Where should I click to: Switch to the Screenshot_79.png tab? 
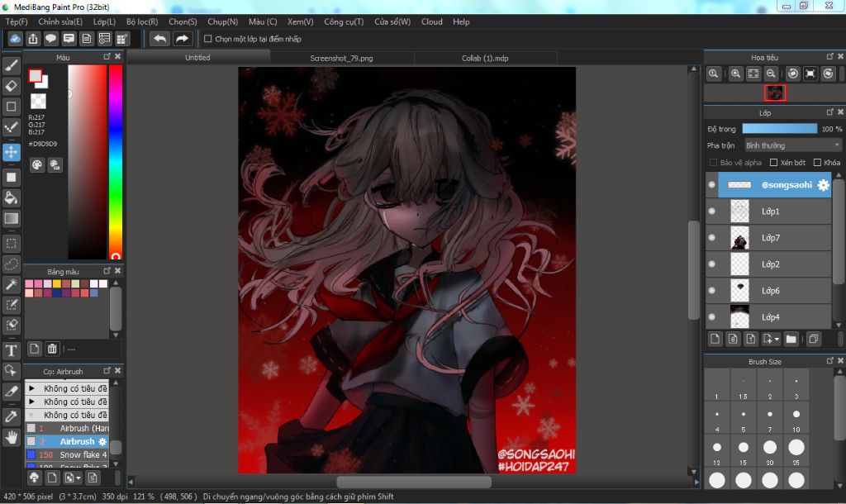(x=341, y=58)
